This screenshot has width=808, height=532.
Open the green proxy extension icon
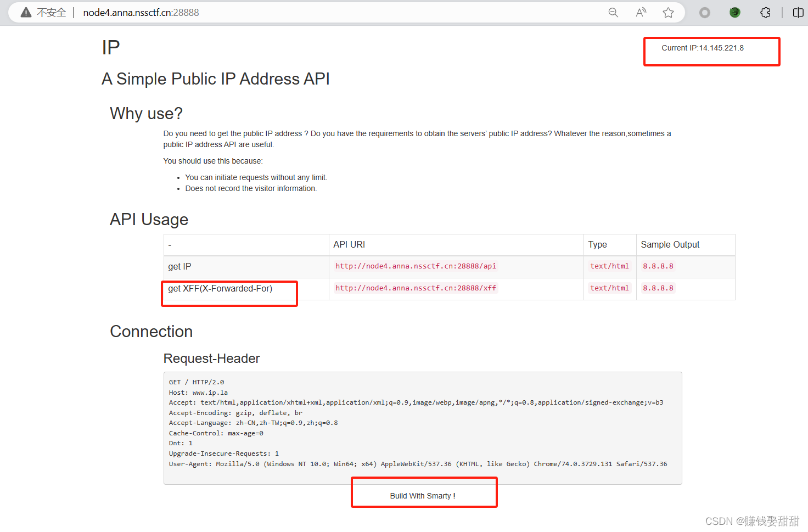coord(734,12)
